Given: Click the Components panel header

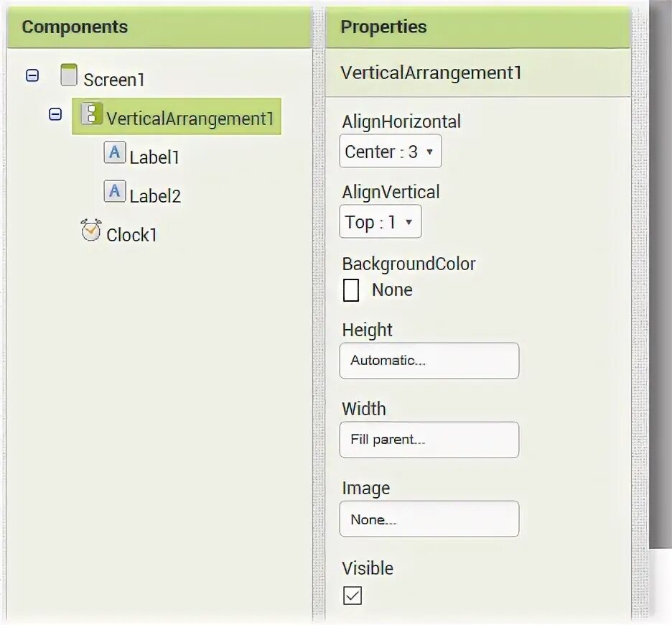Looking at the screenshot, I should point(159,27).
